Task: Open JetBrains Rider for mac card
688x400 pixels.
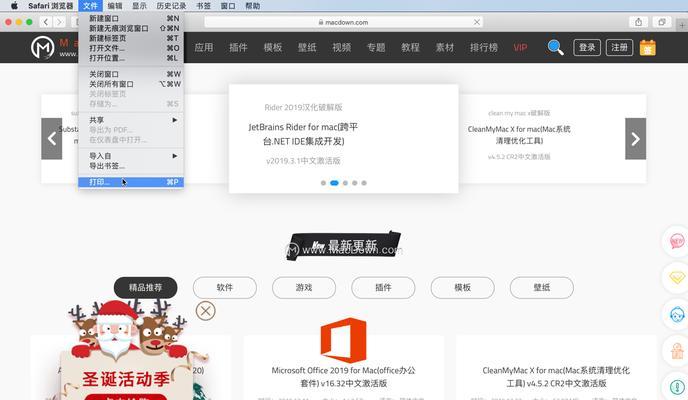Action: [344, 139]
